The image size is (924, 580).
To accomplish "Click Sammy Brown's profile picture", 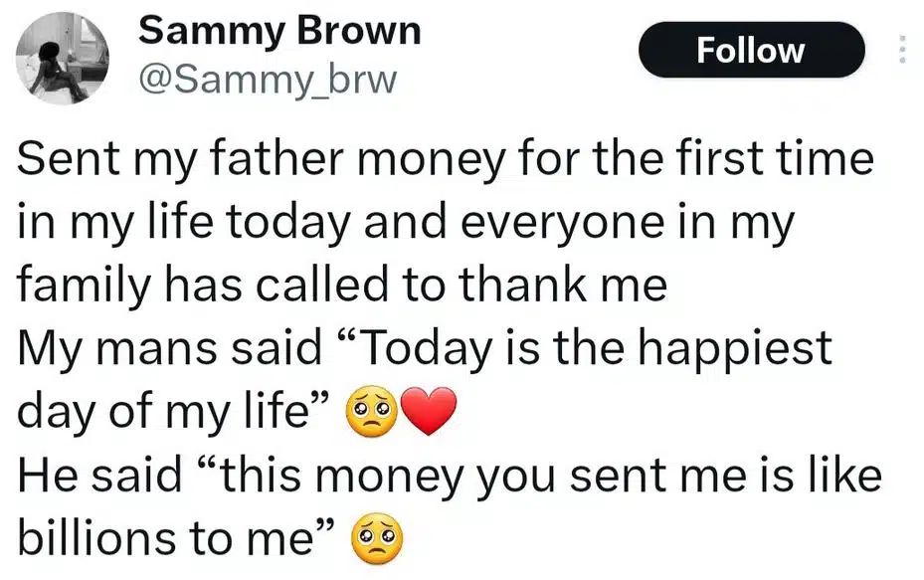I will (x=63, y=58).
